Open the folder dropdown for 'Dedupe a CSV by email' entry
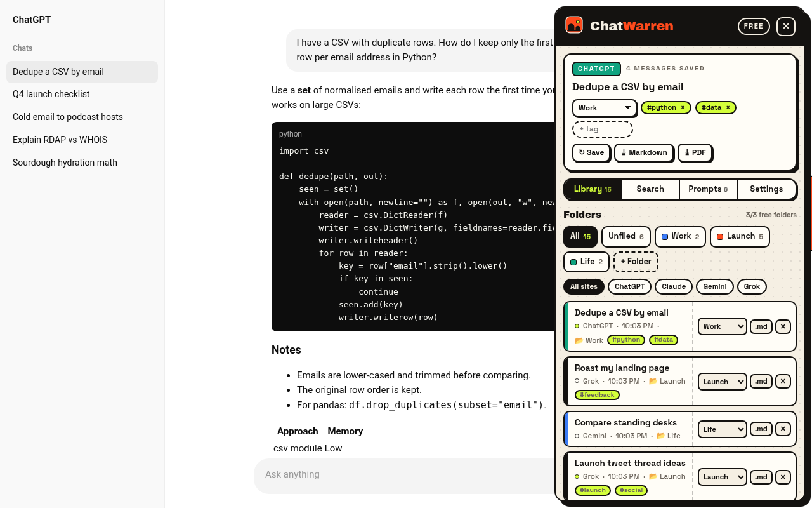Viewport: 812px width, 508px height. (x=722, y=326)
